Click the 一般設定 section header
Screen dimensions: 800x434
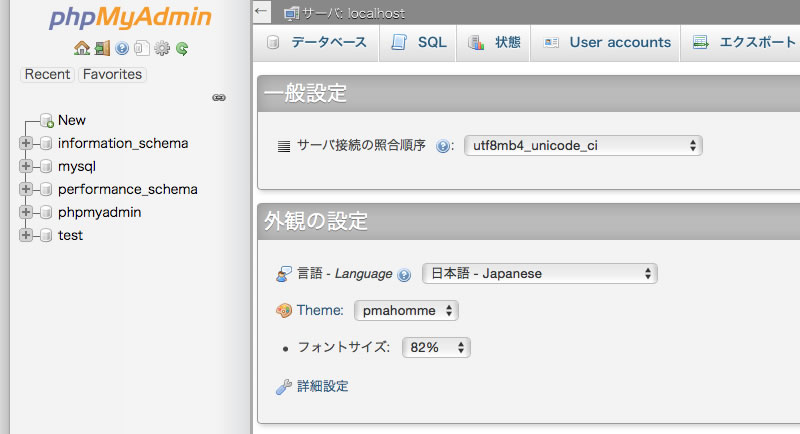(x=305, y=93)
